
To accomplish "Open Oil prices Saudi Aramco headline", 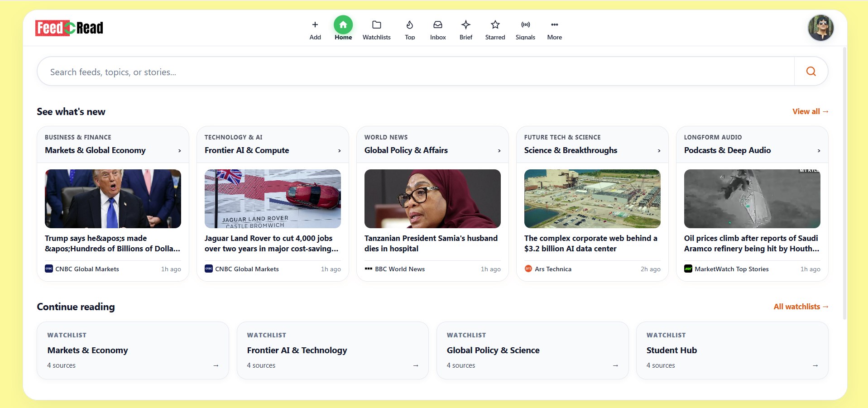I will 752,243.
